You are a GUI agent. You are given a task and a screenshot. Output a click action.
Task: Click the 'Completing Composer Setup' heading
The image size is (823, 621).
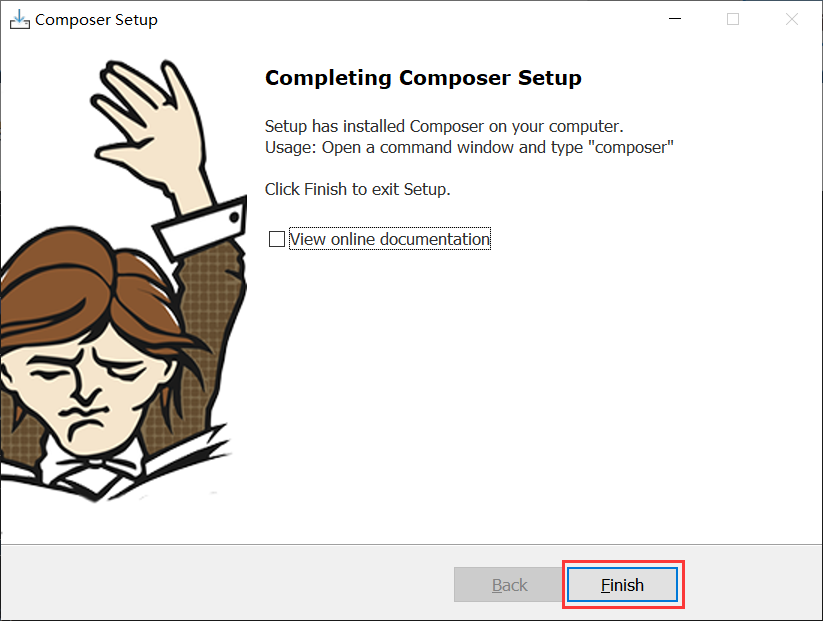423,78
